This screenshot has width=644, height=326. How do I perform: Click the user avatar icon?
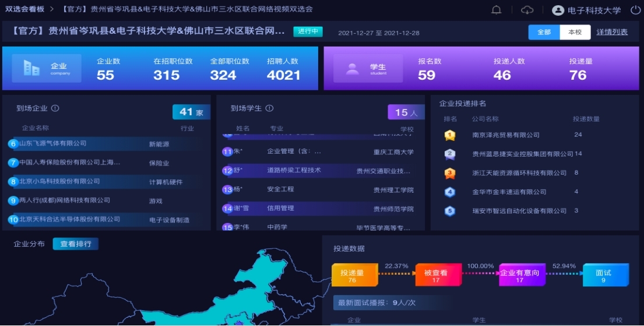click(x=558, y=10)
